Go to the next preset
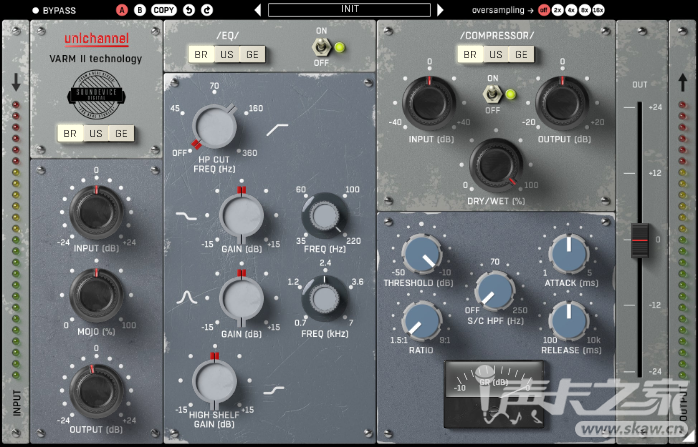 click(440, 10)
